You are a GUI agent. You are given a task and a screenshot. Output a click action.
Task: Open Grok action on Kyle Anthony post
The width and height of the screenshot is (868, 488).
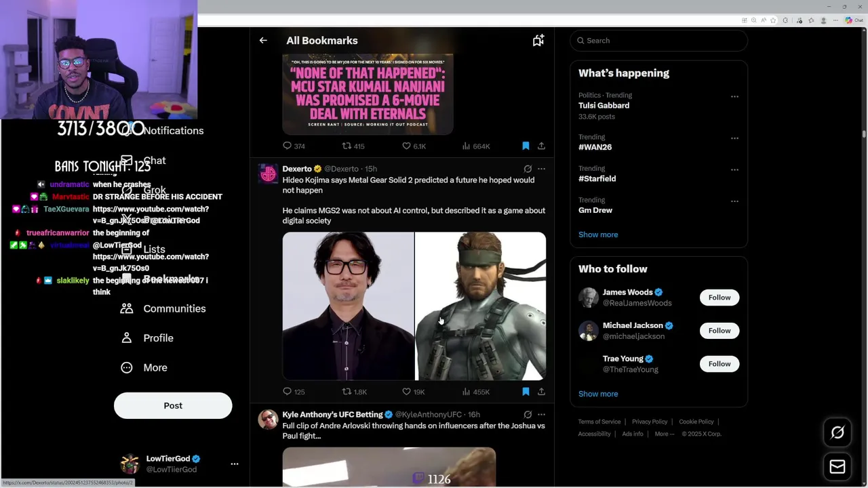pyautogui.click(x=528, y=414)
